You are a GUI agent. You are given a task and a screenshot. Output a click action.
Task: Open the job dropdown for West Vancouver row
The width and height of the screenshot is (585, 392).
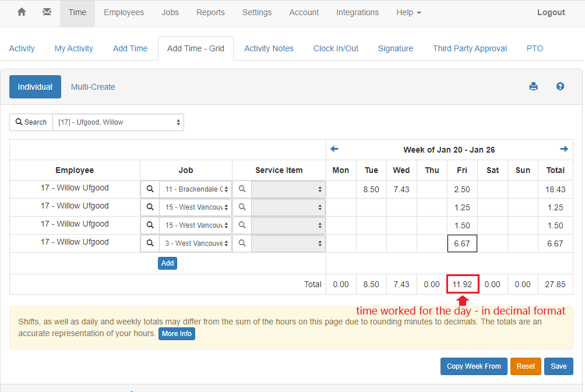(195, 207)
